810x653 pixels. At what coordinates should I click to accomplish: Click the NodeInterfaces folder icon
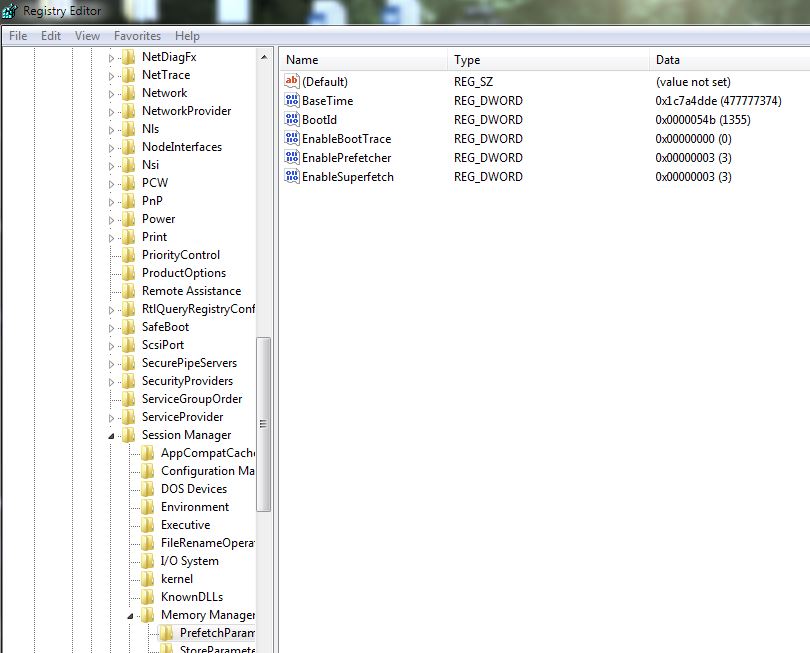point(128,147)
